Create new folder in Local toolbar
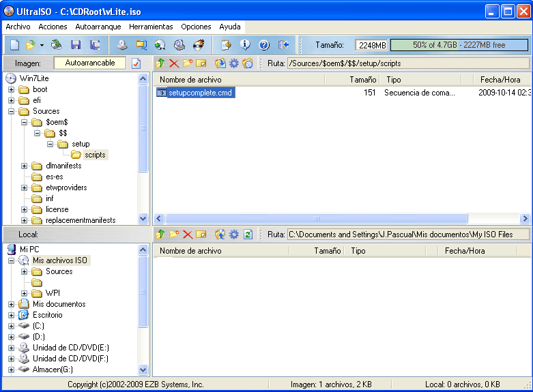Screen dimensions: 533x392 click(174, 234)
